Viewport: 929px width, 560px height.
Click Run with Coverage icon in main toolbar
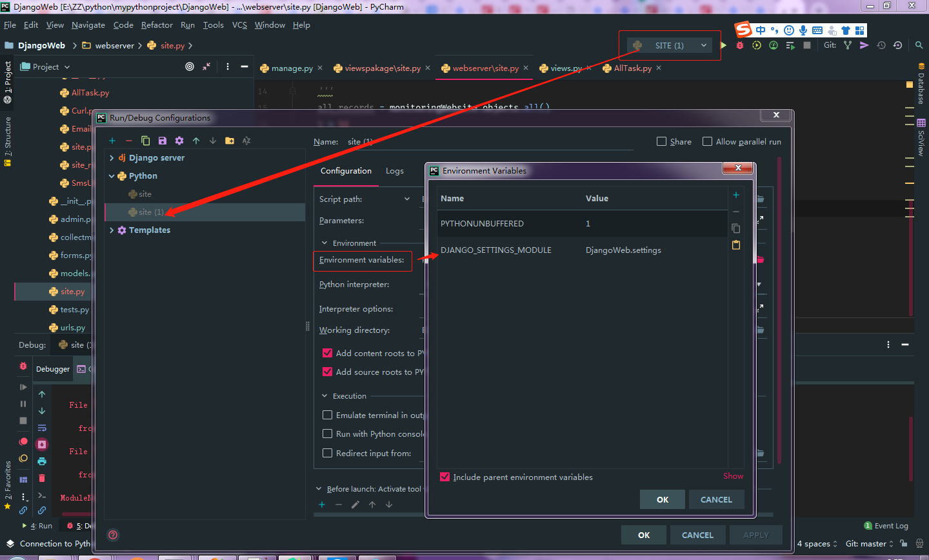click(x=757, y=45)
